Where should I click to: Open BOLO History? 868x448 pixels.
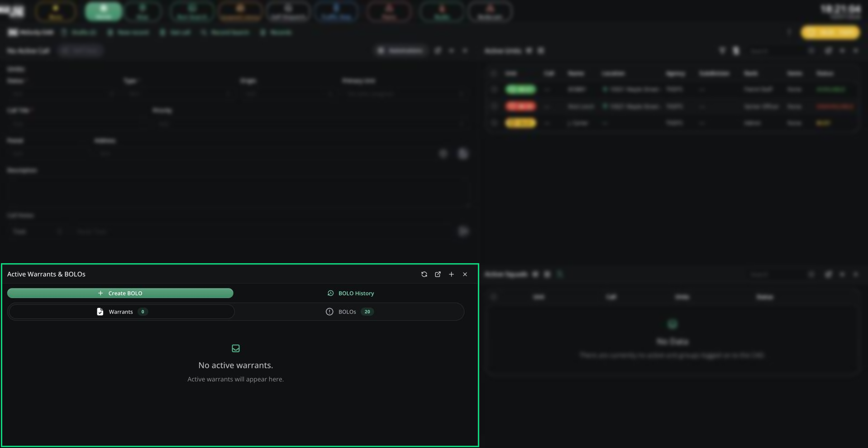[x=351, y=293]
